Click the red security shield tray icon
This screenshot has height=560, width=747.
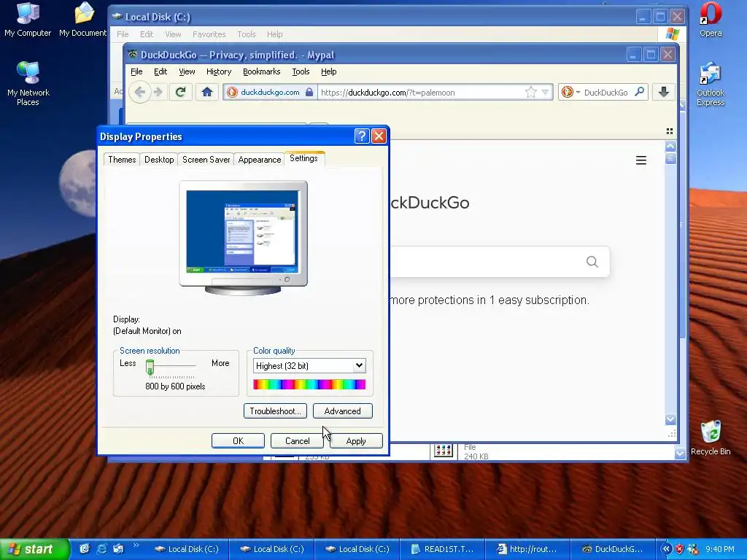click(x=680, y=548)
